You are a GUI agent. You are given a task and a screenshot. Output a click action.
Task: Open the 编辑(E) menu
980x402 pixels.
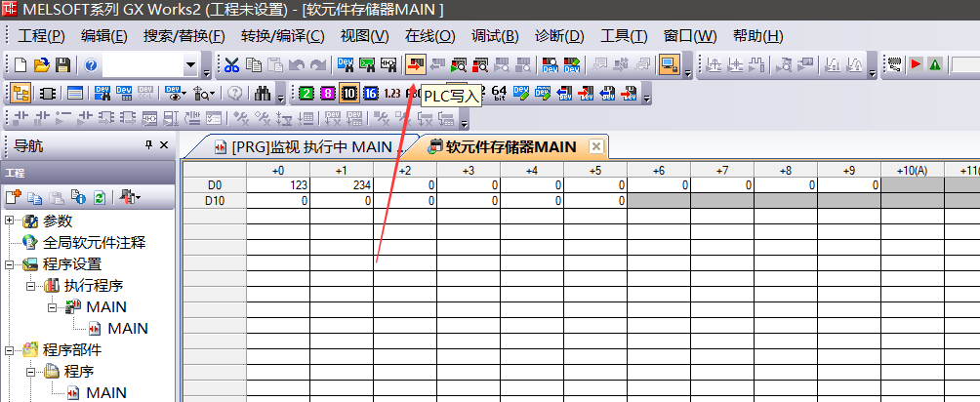point(104,36)
